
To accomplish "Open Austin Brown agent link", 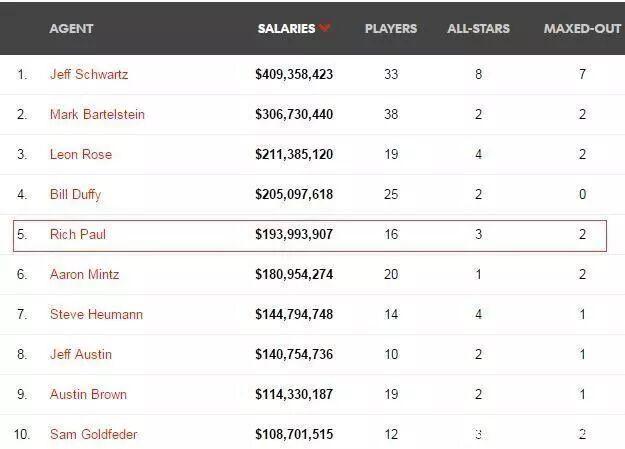I will [x=88, y=394].
